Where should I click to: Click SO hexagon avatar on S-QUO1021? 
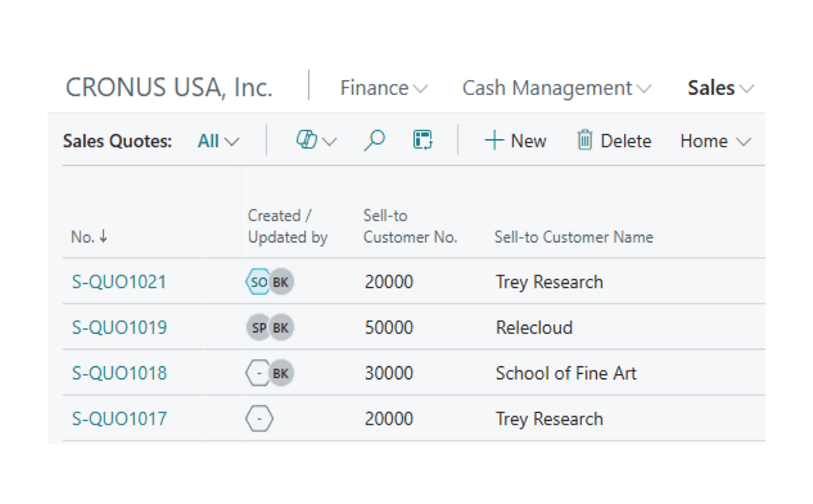(258, 282)
